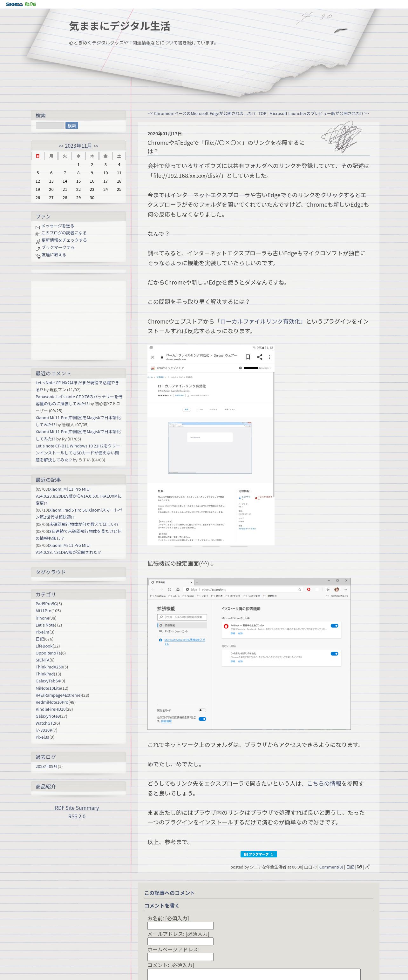This screenshot has height=980, width=408.
Task: Open category R4E(Rampage4Extreme)(28)
Action: [x=62, y=695]
